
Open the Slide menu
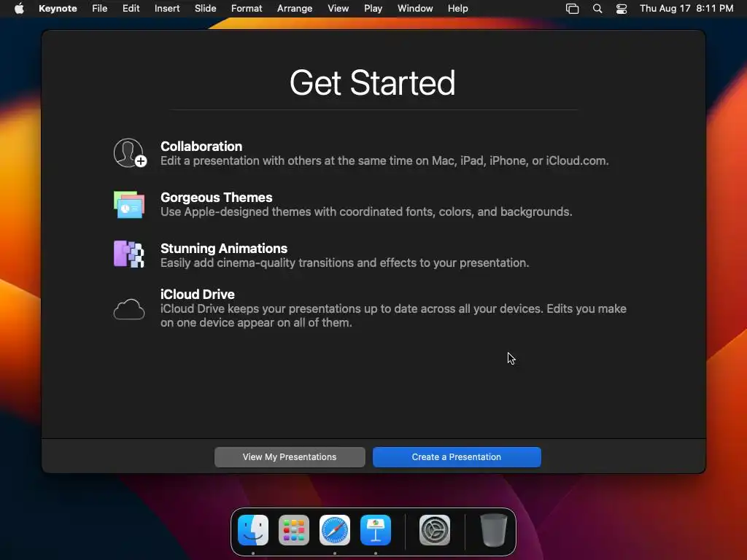click(205, 9)
